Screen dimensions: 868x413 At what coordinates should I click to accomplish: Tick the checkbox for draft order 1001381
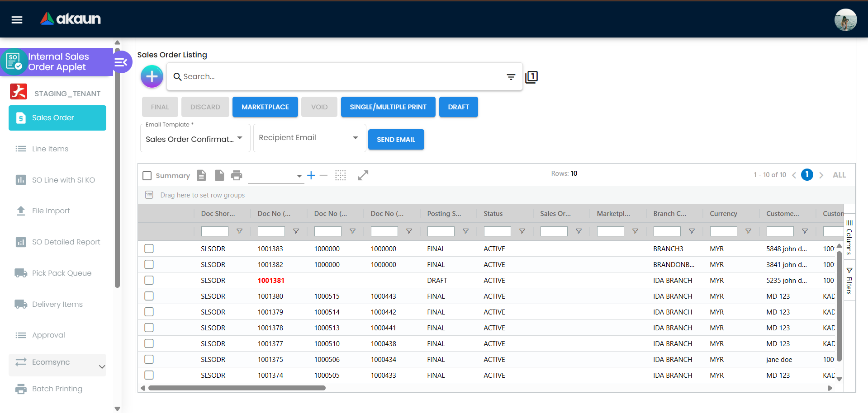coord(149,280)
